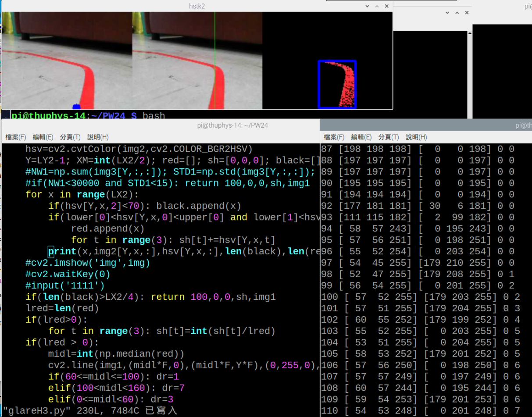Open 檔案(F) menu in the left terminal

point(16,137)
